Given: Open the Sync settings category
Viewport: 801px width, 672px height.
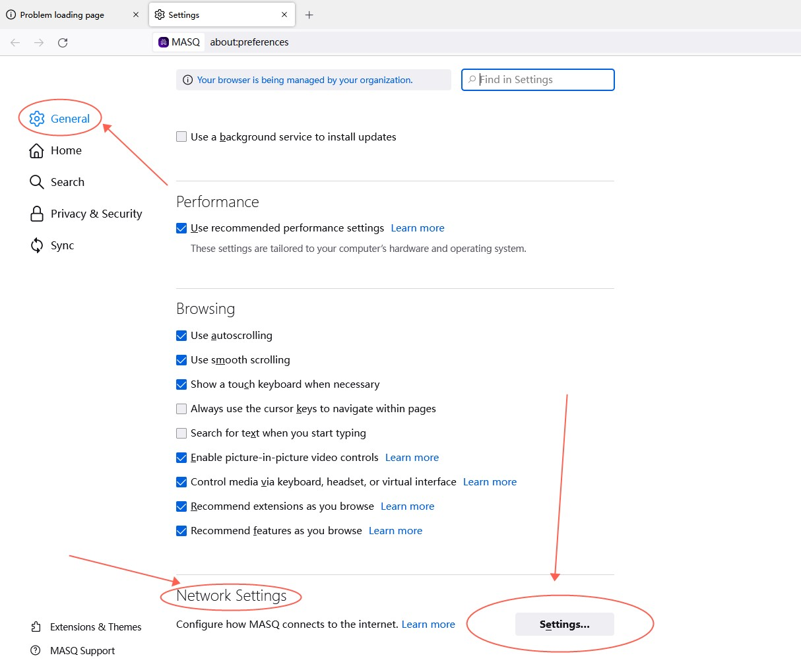Looking at the screenshot, I should (52, 245).
